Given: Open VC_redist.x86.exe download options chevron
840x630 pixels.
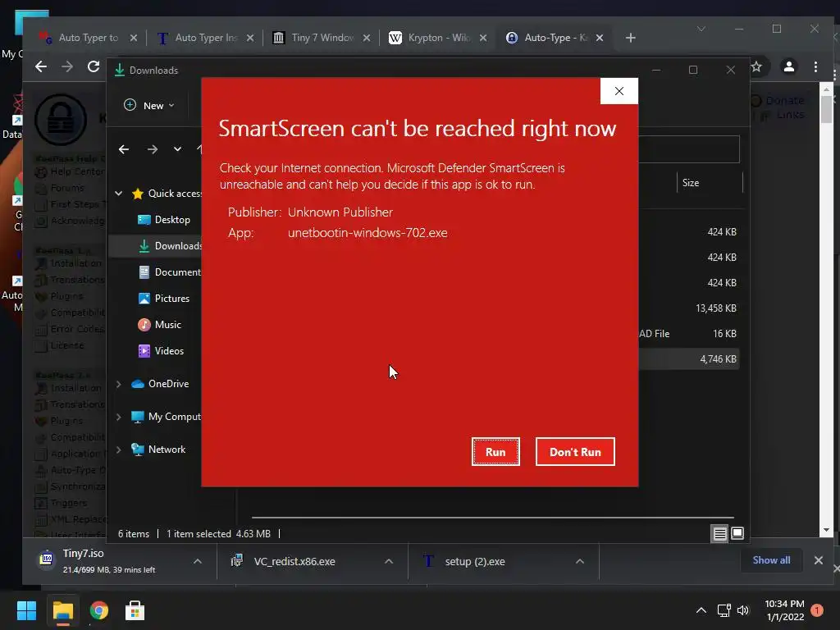Looking at the screenshot, I should click(x=389, y=561).
